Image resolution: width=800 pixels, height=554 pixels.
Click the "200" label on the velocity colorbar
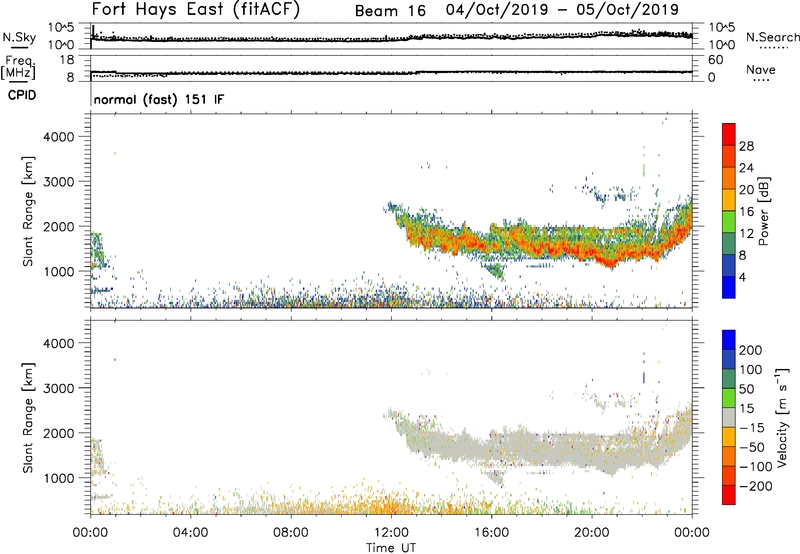click(x=751, y=350)
